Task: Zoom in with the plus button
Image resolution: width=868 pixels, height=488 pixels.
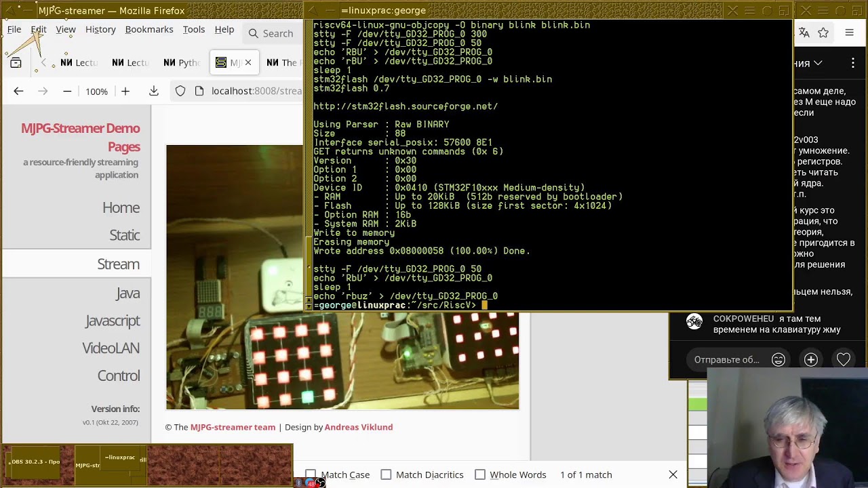Action: pyautogui.click(x=125, y=91)
